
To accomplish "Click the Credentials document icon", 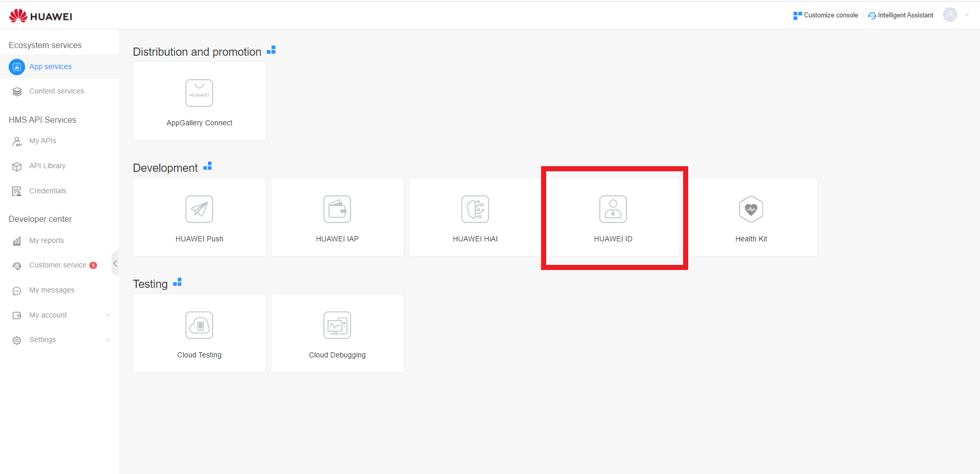I will coord(17,191).
